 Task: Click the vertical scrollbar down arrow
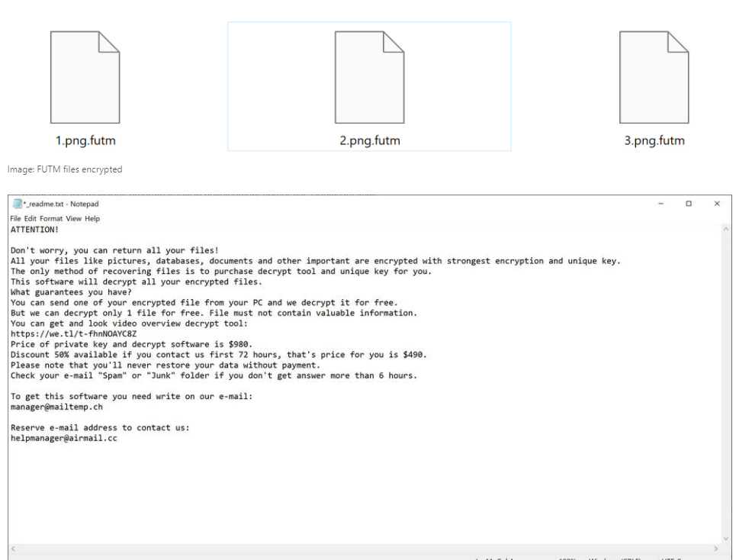725,539
